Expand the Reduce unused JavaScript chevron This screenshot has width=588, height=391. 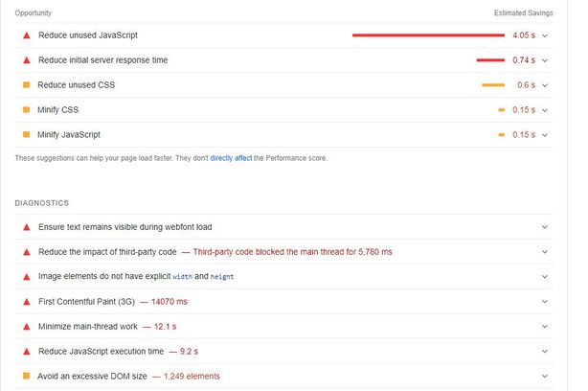pyautogui.click(x=545, y=34)
